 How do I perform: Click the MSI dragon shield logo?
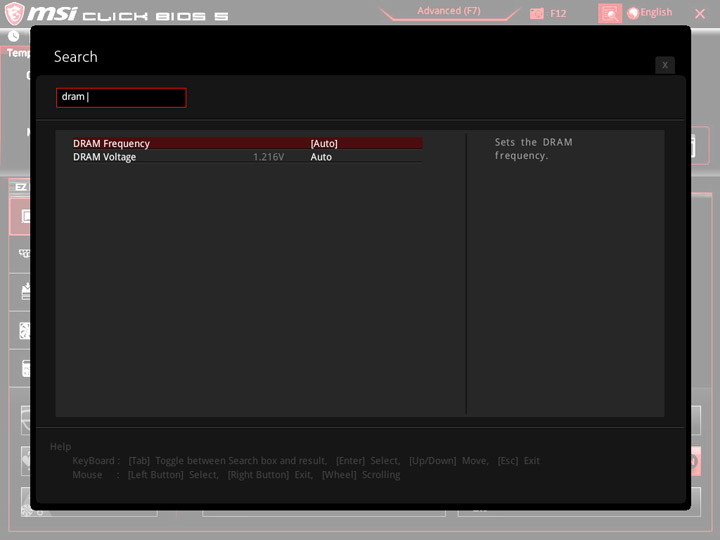(14, 13)
